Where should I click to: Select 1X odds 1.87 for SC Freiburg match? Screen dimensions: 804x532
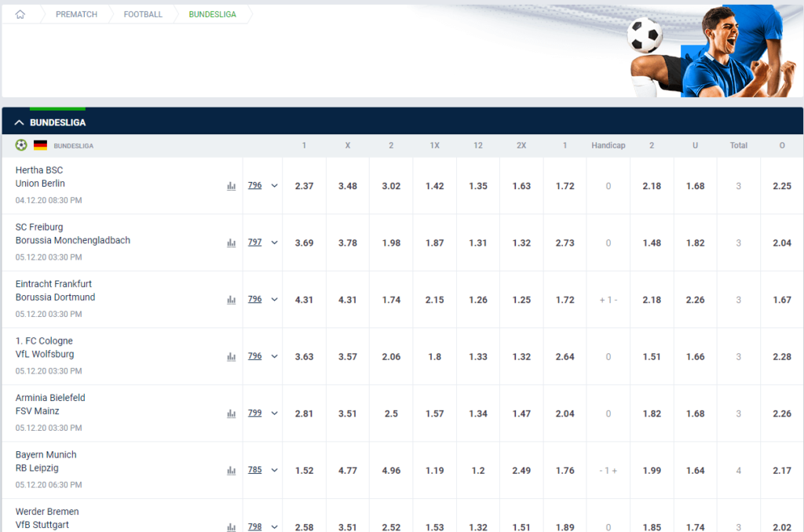(435, 242)
